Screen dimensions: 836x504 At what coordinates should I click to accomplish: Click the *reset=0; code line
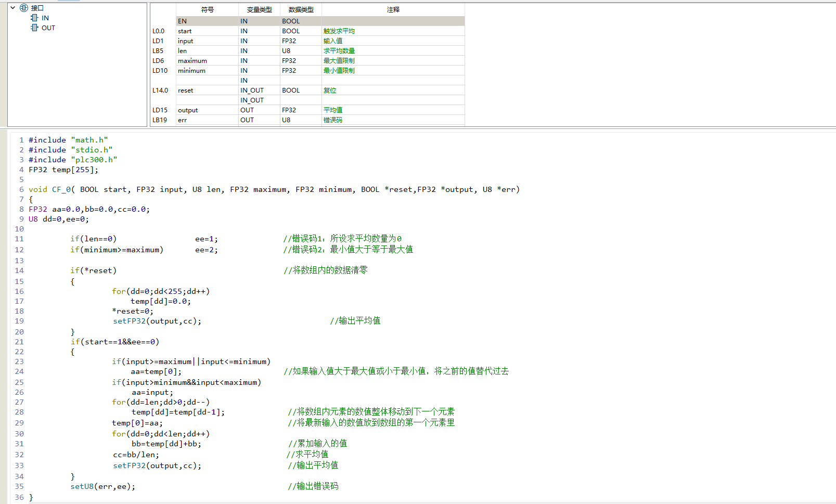pos(133,311)
